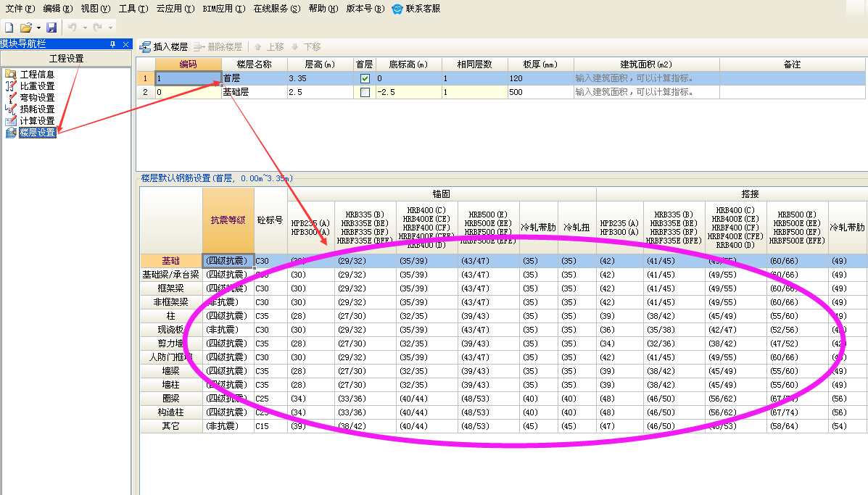Expand the Undo history dropdown arrow
This screenshot has width=868, height=495.
pyautogui.click(x=85, y=28)
